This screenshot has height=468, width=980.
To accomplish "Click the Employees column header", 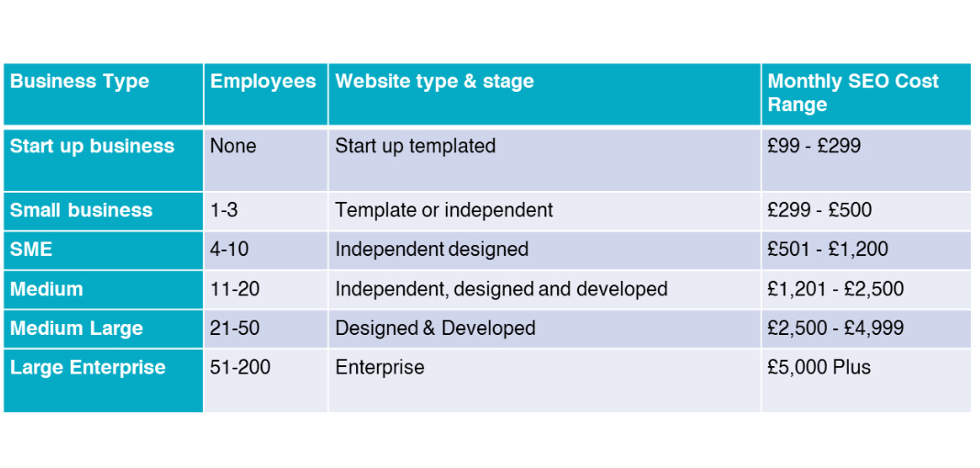I will 262,82.
